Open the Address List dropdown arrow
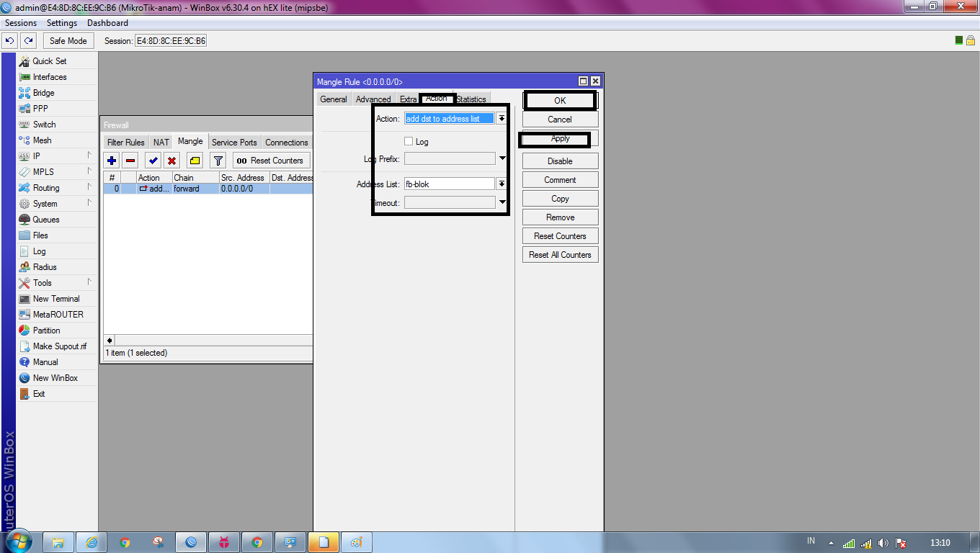 point(502,184)
